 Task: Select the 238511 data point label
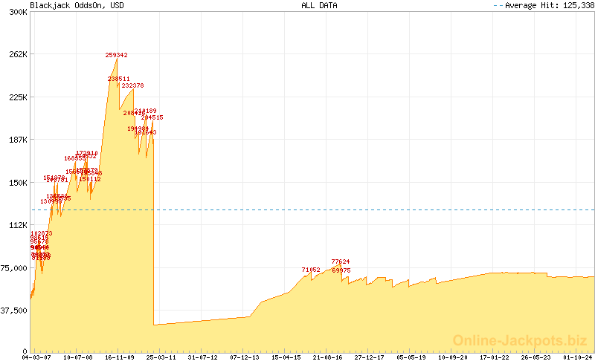(118, 79)
